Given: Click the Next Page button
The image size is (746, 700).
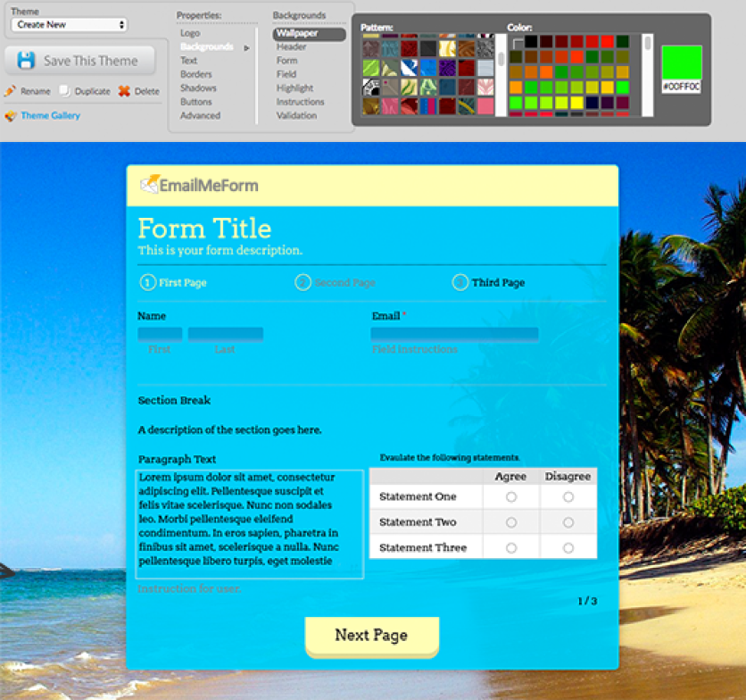Looking at the screenshot, I should click(x=371, y=637).
